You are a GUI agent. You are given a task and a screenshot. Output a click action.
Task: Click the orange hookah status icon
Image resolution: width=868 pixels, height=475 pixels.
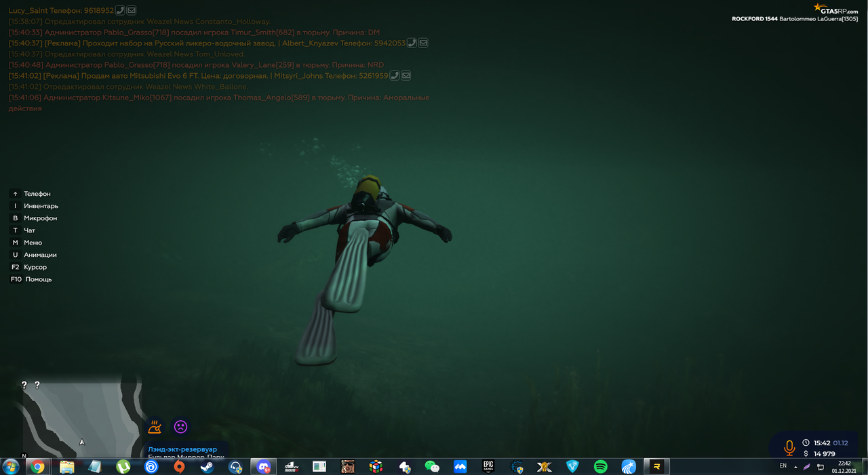point(155,427)
